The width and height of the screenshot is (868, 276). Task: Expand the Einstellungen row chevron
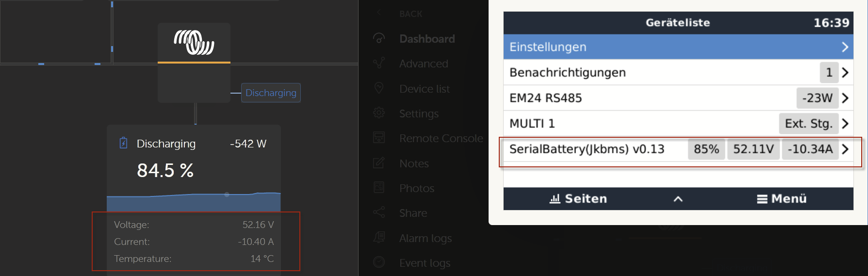coord(845,47)
